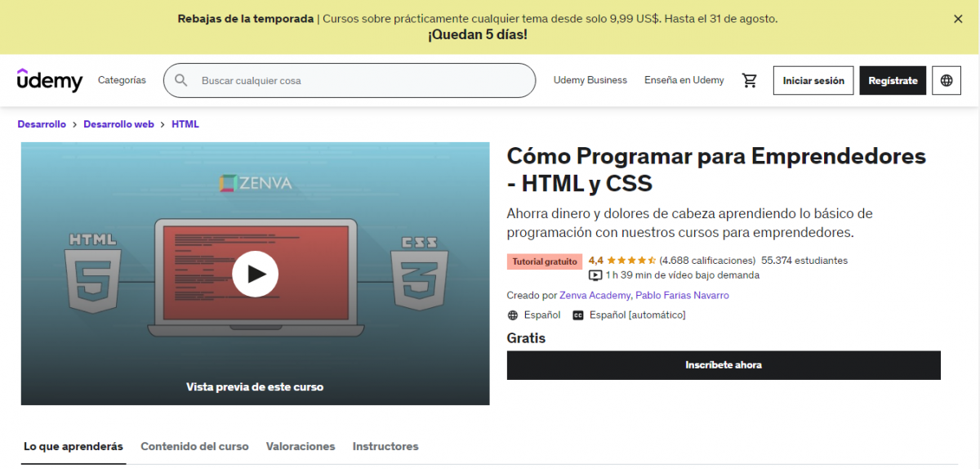Go to Enseña en Udemy
The image size is (980, 469).
[x=684, y=80]
